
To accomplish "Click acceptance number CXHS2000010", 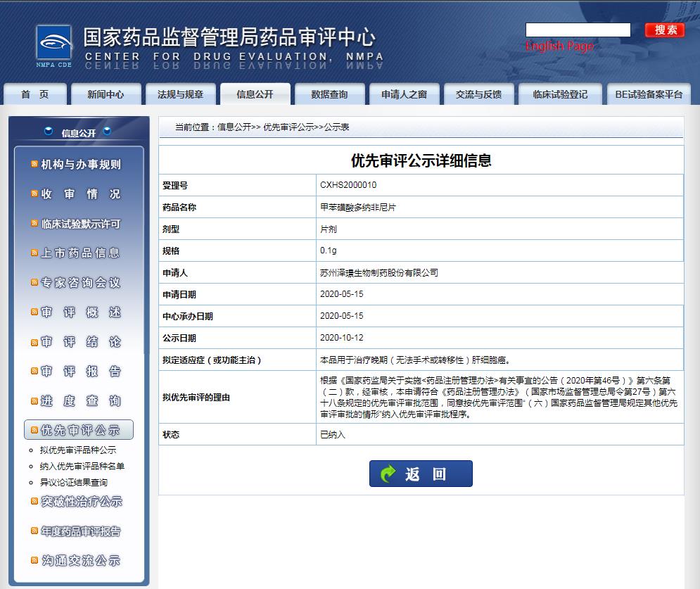I will (x=348, y=185).
